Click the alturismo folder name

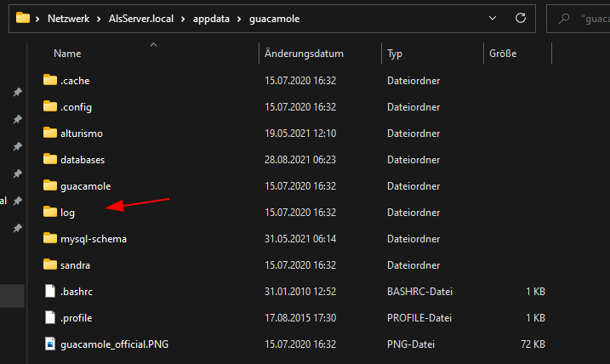click(x=82, y=134)
